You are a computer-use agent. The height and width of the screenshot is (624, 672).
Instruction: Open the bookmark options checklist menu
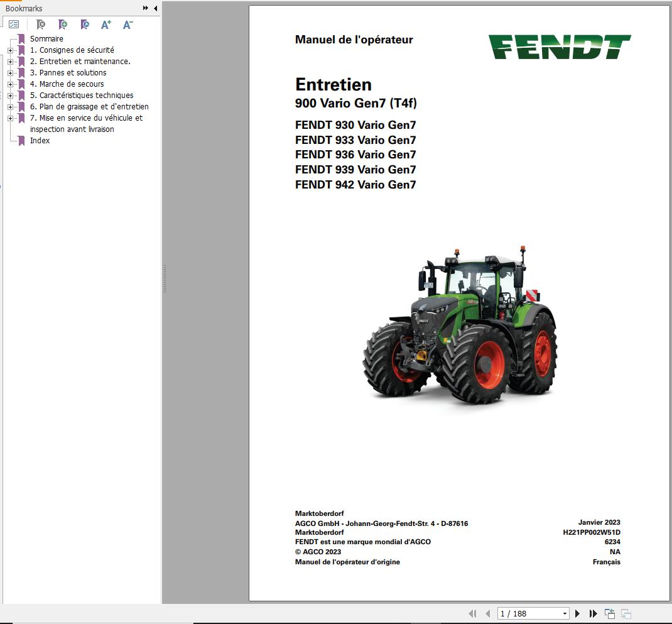(x=14, y=25)
